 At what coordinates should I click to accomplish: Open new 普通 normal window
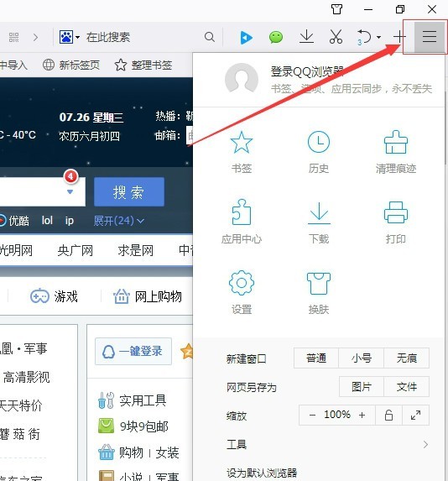tap(316, 358)
